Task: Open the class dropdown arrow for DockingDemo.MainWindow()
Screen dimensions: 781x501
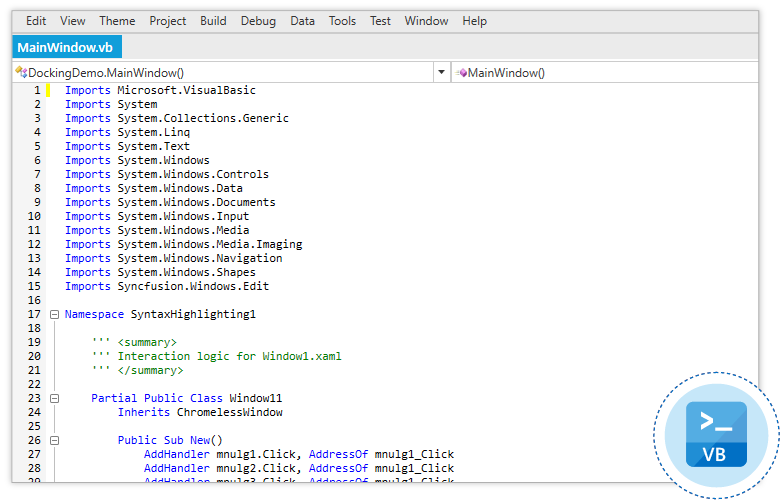Action: [x=442, y=73]
